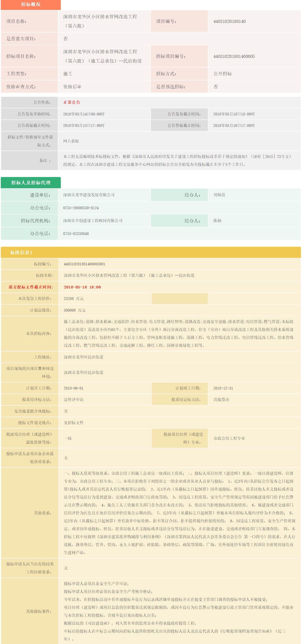This screenshot has width=302, height=644.
Task: Click the 公告性质 label
Action: tap(42, 102)
